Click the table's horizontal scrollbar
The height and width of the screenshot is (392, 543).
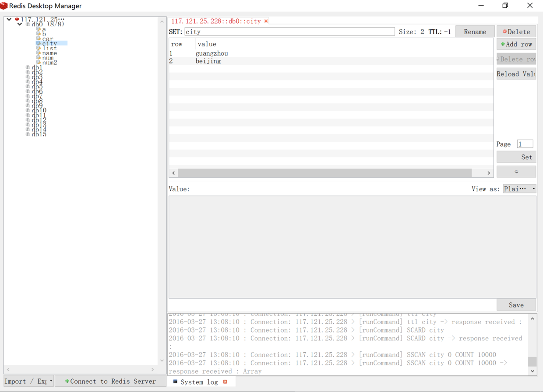324,173
